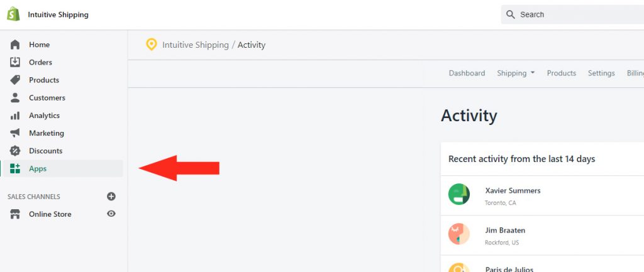Image resolution: width=644 pixels, height=272 pixels.
Task: Open the app's Products tab
Action: (x=562, y=73)
